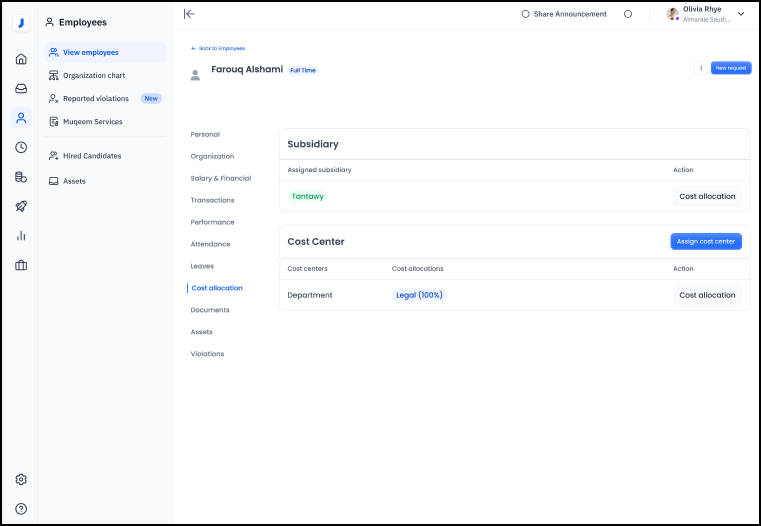This screenshot has height=526, width=761.
Task: Open the three-dot more options menu
Action: (x=700, y=68)
